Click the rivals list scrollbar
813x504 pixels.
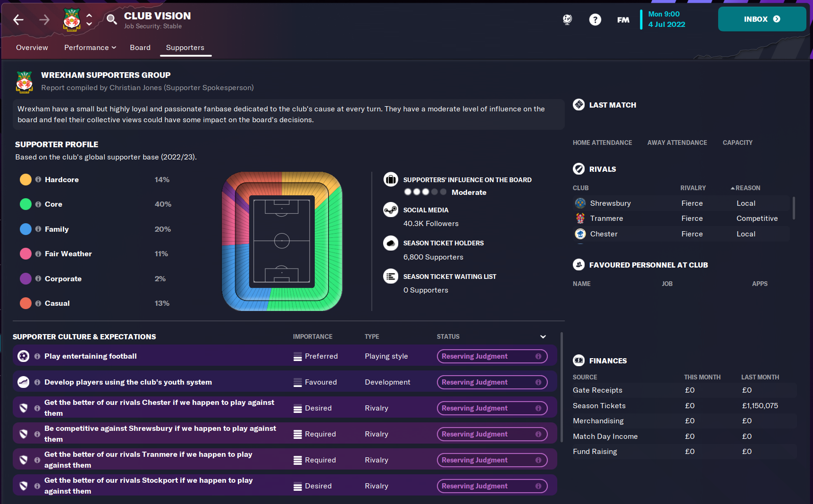coord(794,208)
